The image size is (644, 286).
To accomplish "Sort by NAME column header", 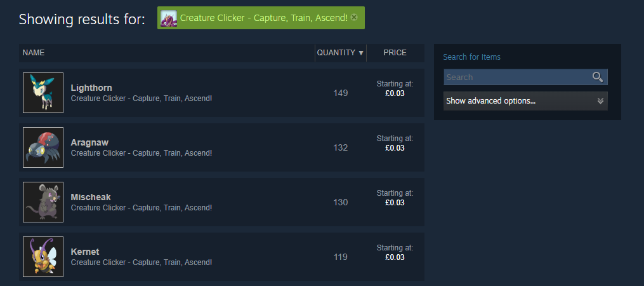I will tap(34, 53).
